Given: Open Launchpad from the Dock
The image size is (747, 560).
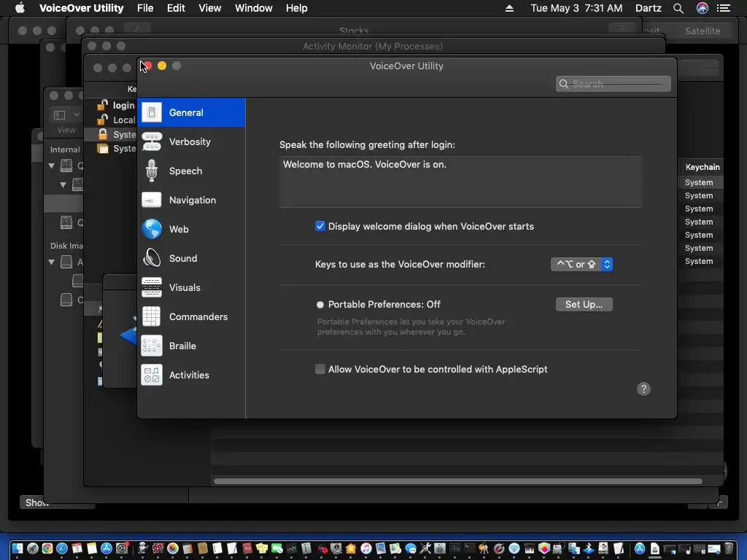Looking at the screenshot, I should click(32, 548).
